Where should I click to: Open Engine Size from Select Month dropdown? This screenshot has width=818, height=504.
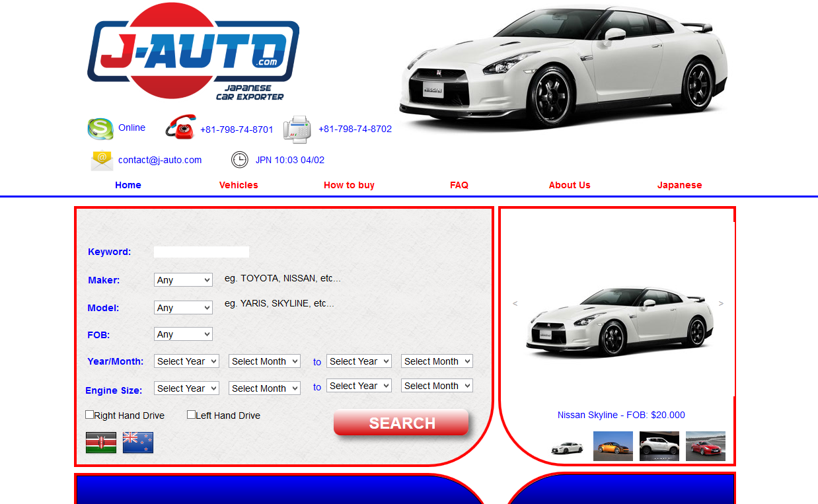(x=264, y=388)
